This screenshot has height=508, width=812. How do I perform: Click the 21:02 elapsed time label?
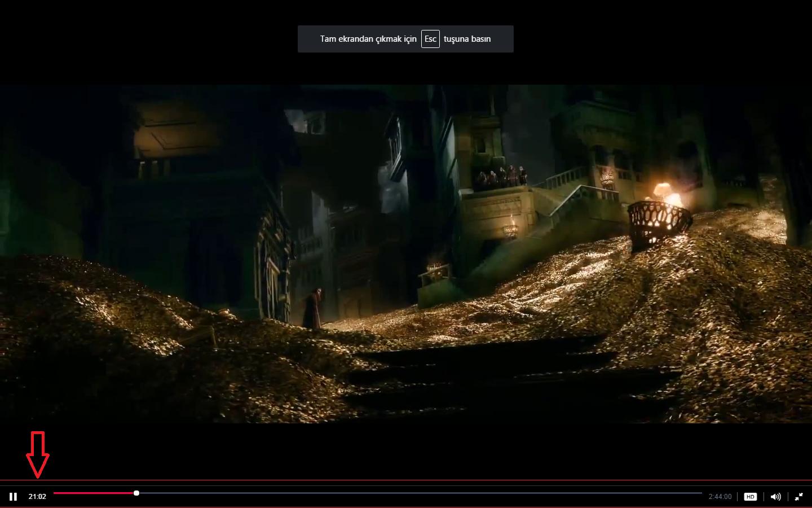[x=37, y=497]
